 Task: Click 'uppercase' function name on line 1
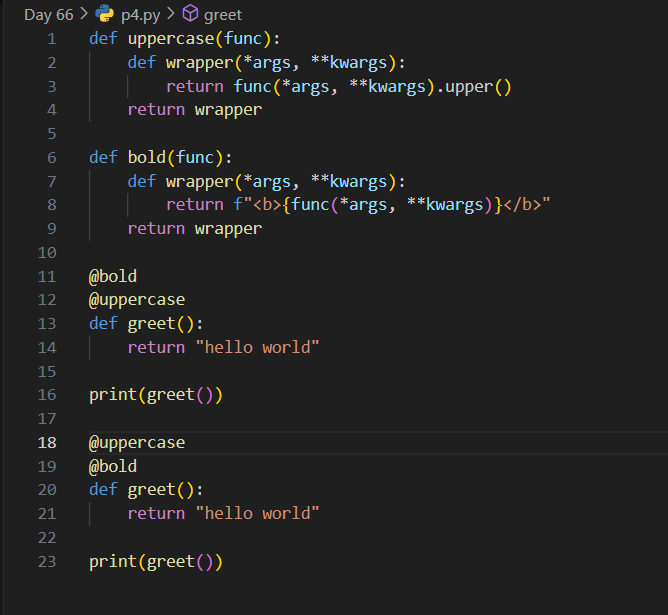tap(171, 39)
